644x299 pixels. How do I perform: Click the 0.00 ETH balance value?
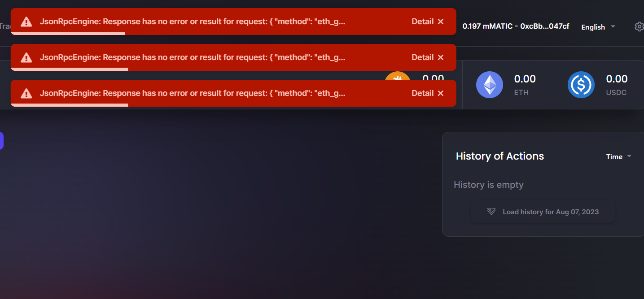tap(525, 79)
